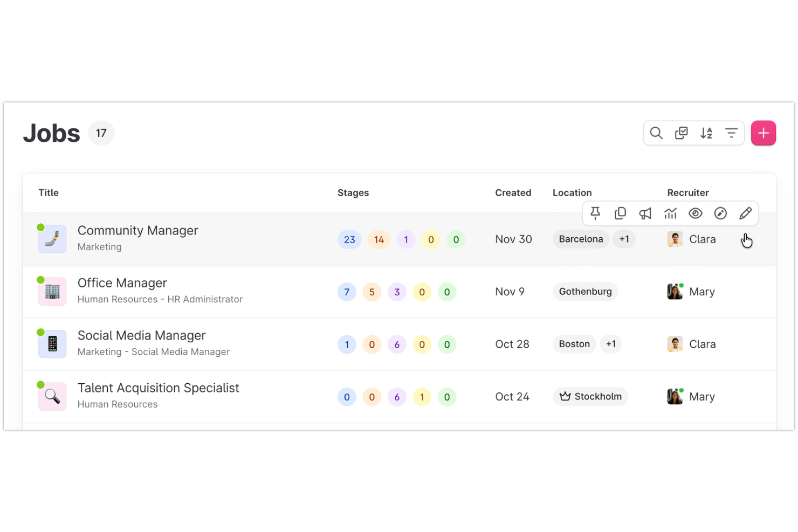Click the Barcelona location tag
Screen dimensions: 798x532
click(x=581, y=239)
